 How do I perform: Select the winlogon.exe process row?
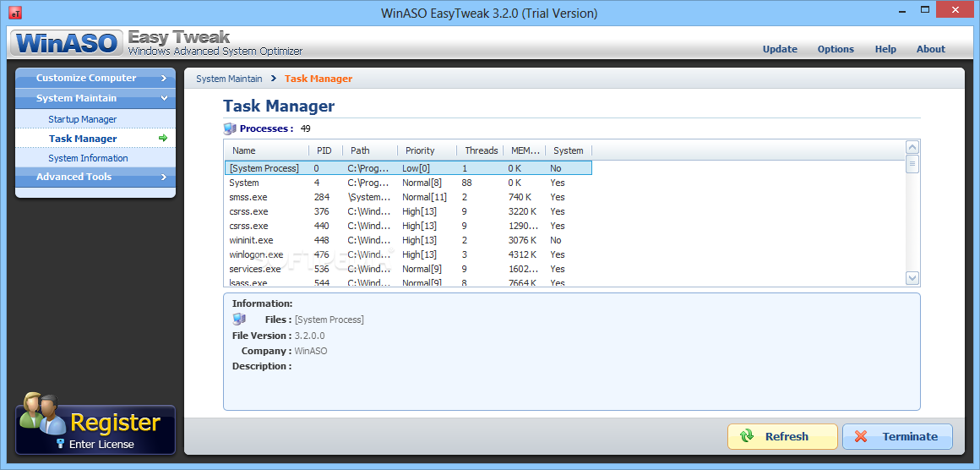click(x=408, y=254)
